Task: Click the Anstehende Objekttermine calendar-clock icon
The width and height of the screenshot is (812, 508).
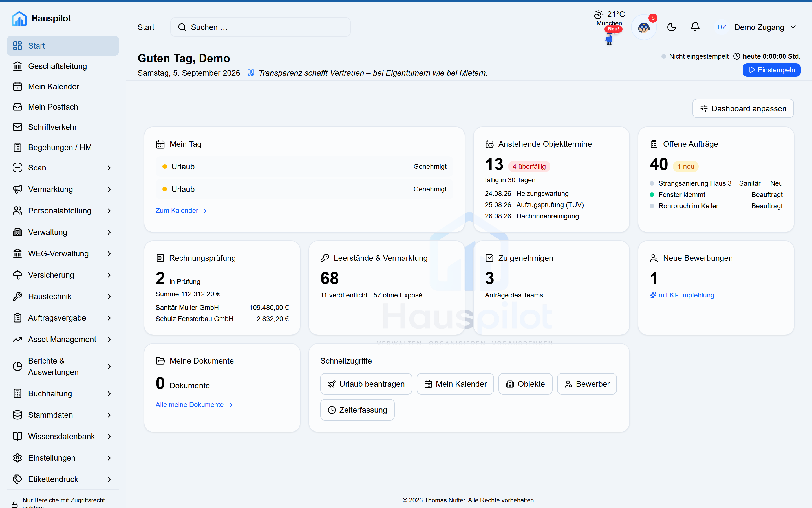Action: coord(489,144)
